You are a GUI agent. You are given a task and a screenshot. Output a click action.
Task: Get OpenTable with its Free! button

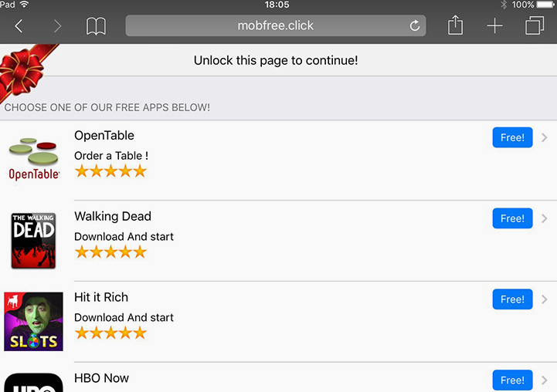tap(512, 137)
